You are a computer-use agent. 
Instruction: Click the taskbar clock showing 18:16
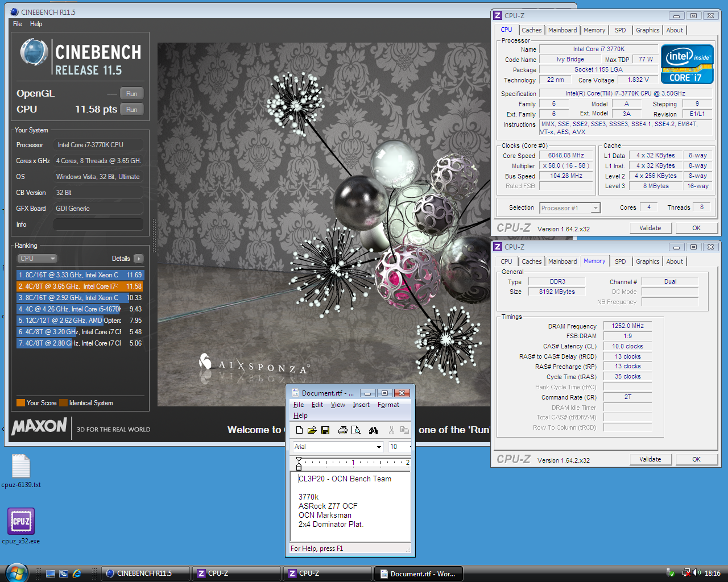(x=712, y=573)
